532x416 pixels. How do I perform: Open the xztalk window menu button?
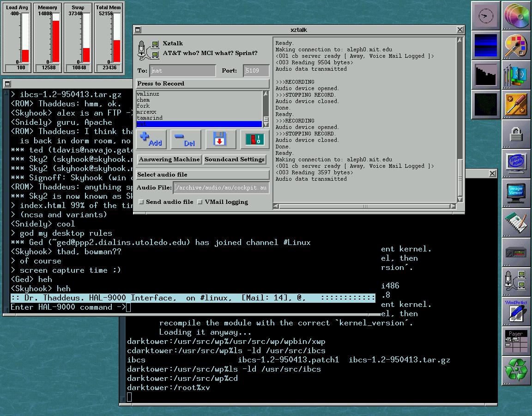138,30
